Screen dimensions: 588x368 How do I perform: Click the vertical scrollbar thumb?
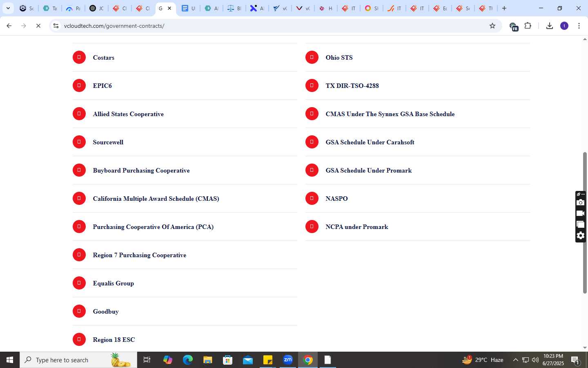point(585,223)
